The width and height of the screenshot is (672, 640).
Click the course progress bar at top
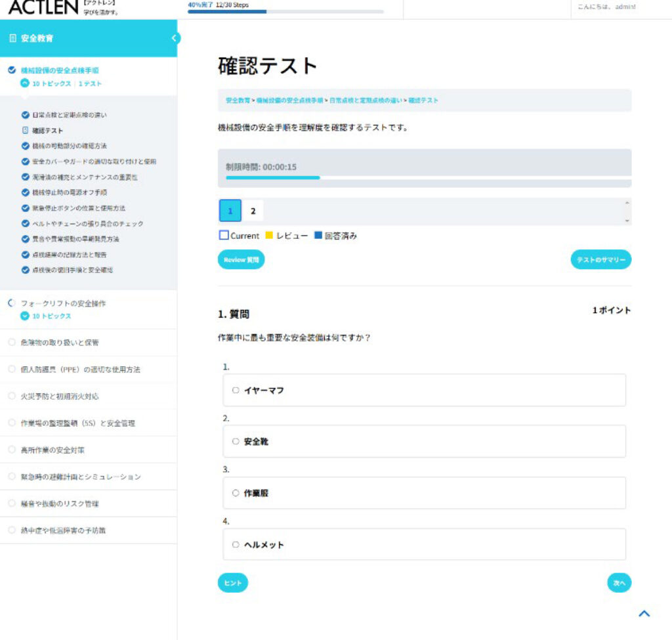285,12
